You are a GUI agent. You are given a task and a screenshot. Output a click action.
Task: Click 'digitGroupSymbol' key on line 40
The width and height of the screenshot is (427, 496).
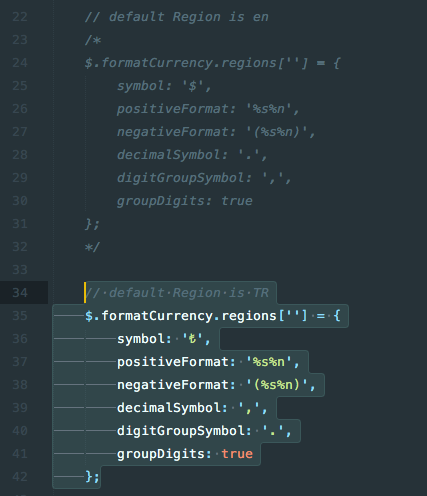coord(181,431)
